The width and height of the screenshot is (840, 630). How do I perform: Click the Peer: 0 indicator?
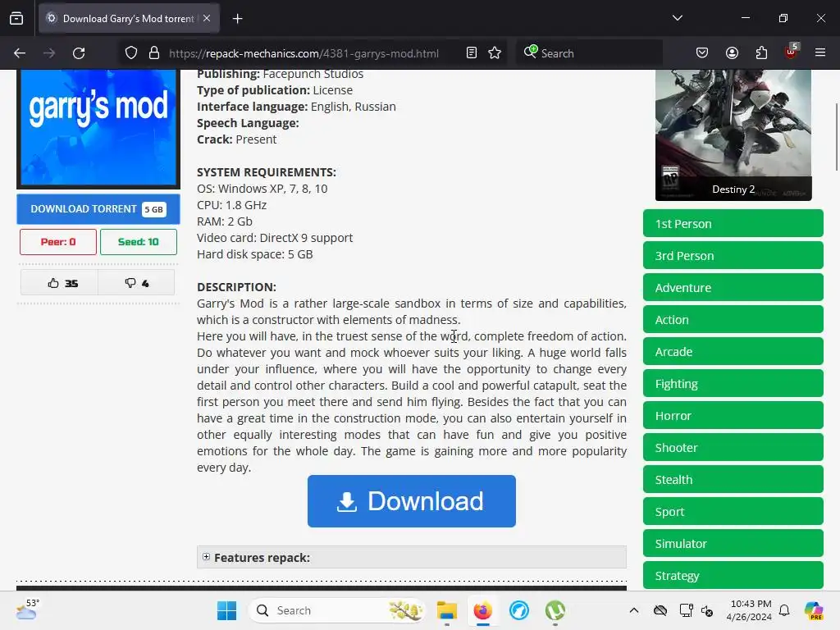(58, 242)
